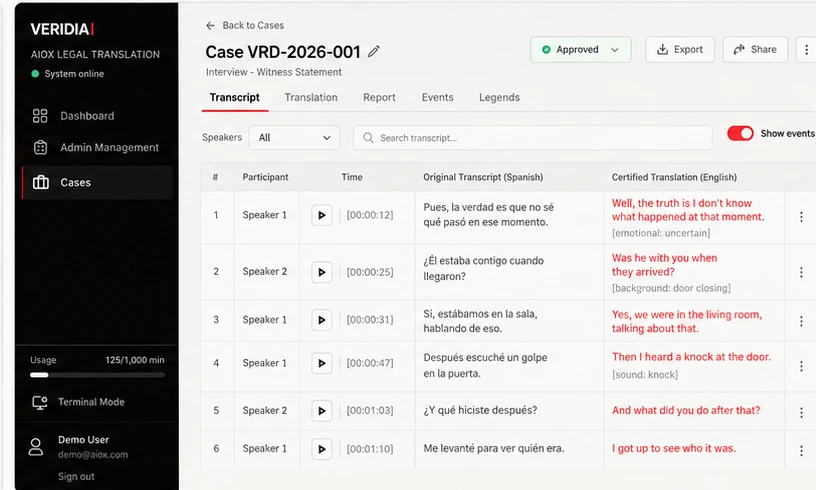Open row 6 kebab menu

(801, 450)
